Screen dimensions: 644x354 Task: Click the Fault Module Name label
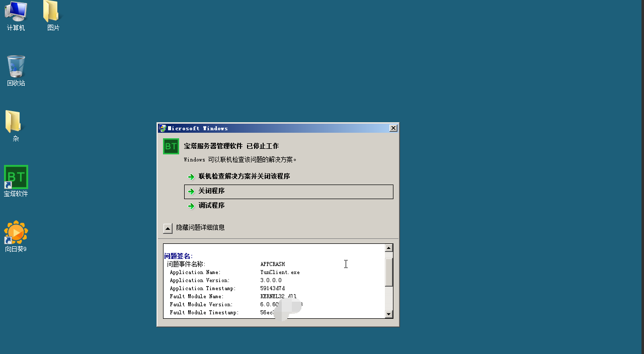[x=197, y=297]
